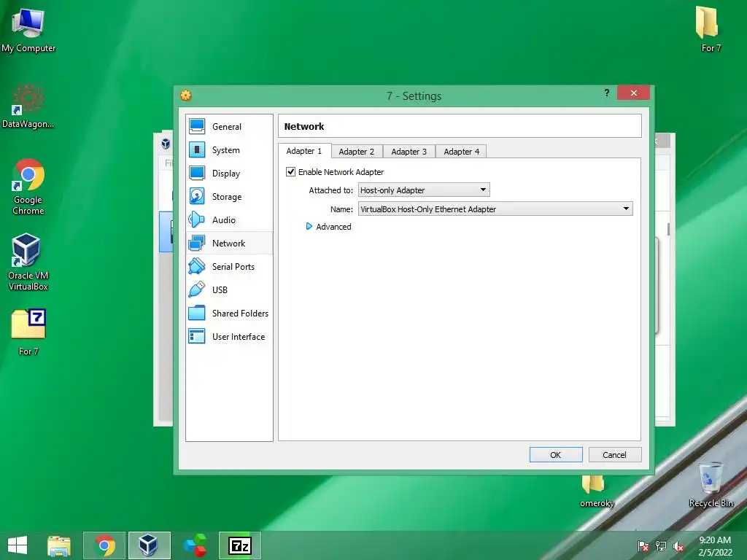Open the Serial Ports connector icon

[197, 267]
